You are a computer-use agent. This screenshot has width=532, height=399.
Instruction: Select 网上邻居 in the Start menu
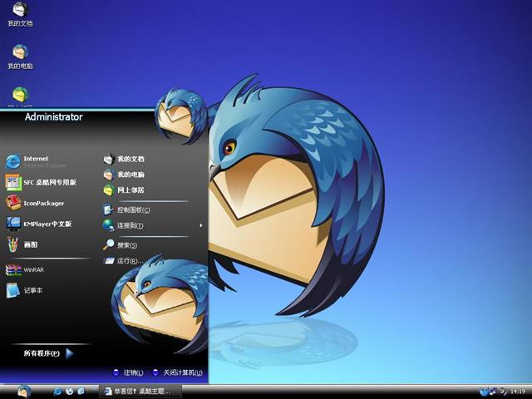click(x=129, y=190)
